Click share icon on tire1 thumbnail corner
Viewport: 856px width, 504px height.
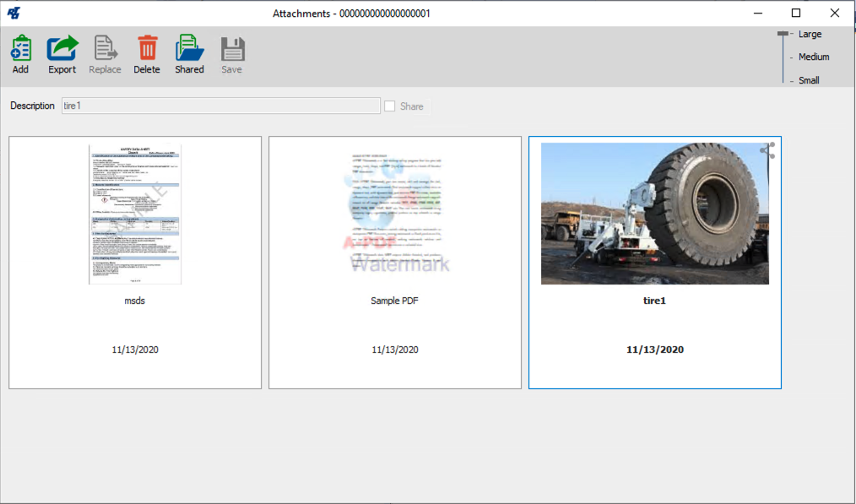click(x=767, y=150)
